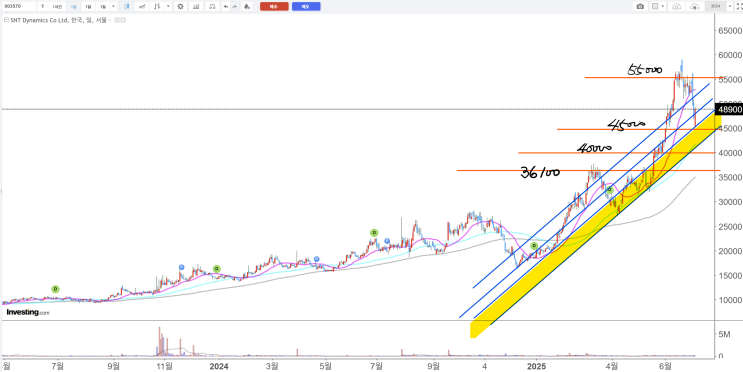Open the indicators icon
The width and height of the screenshot is (743, 372).
click(196, 6)
